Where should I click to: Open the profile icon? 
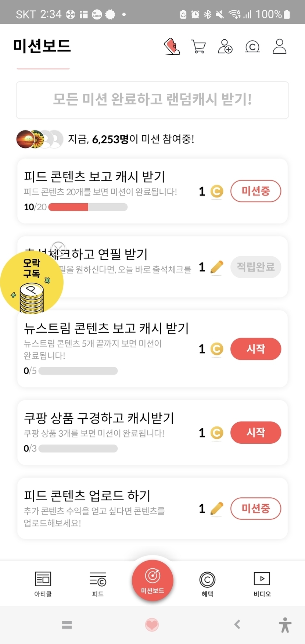coord(279,47)
